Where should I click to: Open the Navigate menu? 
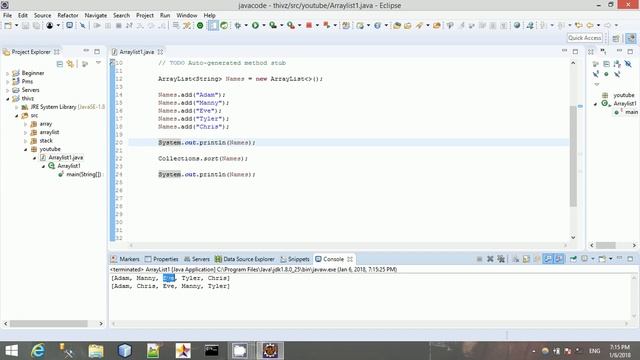pos(96,15)
